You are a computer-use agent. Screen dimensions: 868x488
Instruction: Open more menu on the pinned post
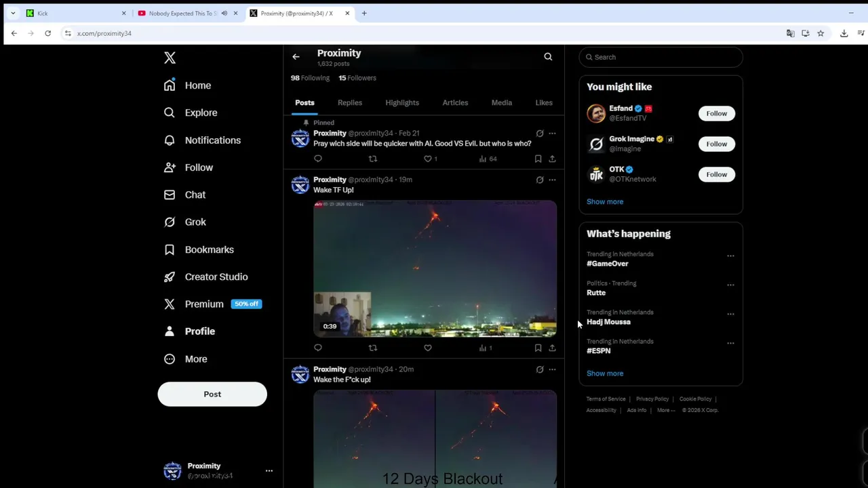tap(552, 134)
